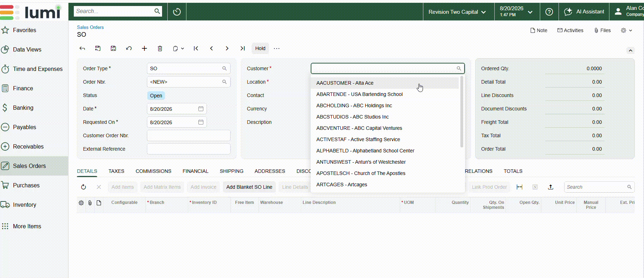Open the help question mark icon
Viewport: 644px width, 278px height.
click(549, 12)
